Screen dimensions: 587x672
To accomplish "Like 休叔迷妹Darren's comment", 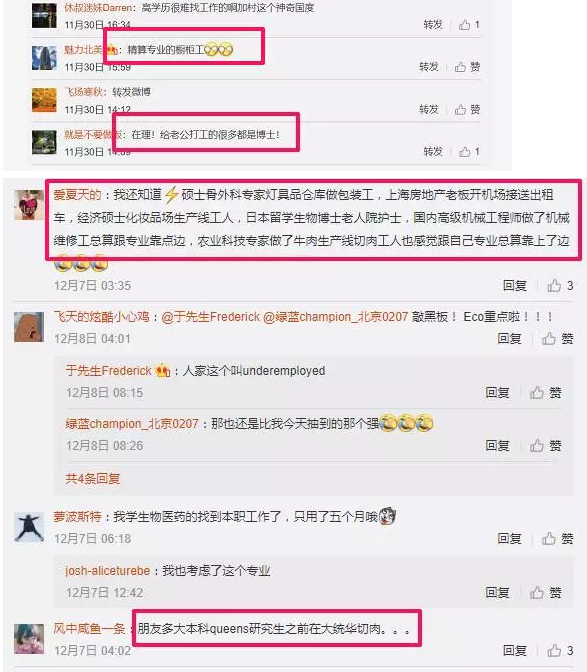I will point(470,24).
